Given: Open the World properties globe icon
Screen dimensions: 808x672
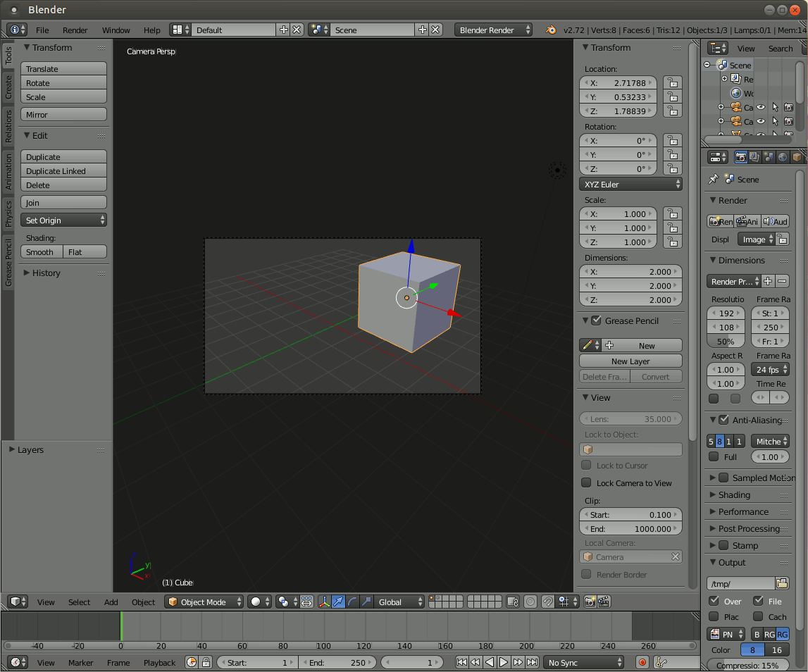Looking at the screenshot, I should click(x=783, y=157).
